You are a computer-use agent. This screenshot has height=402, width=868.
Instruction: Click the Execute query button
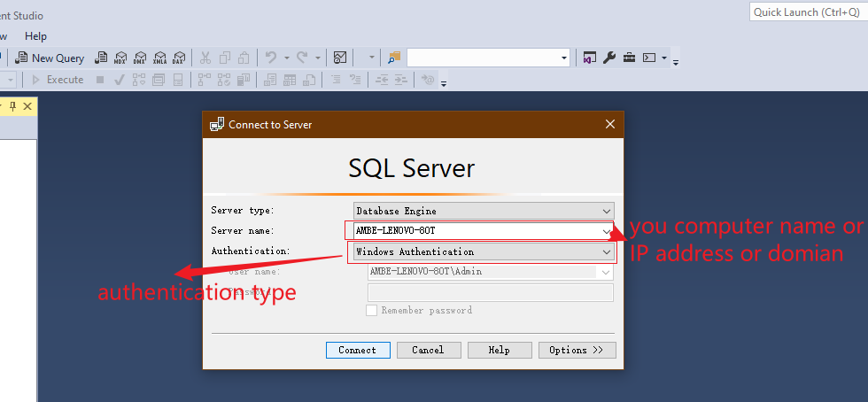[x=58, y=80]
